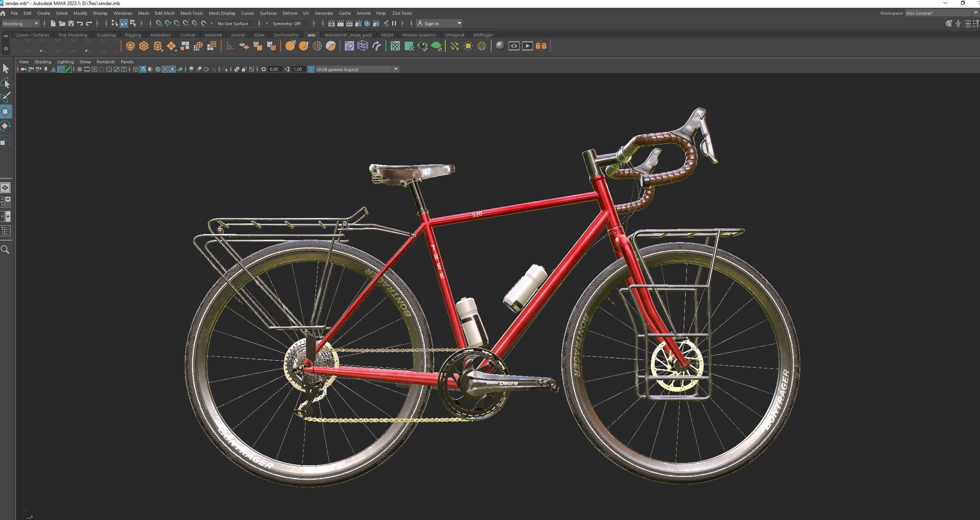
Task: Choose the Move tool in toolbox
Action: (5, 112)
